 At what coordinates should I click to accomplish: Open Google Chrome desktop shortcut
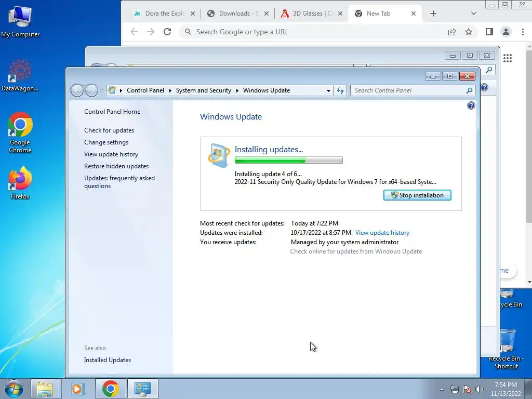click(20, 132)
